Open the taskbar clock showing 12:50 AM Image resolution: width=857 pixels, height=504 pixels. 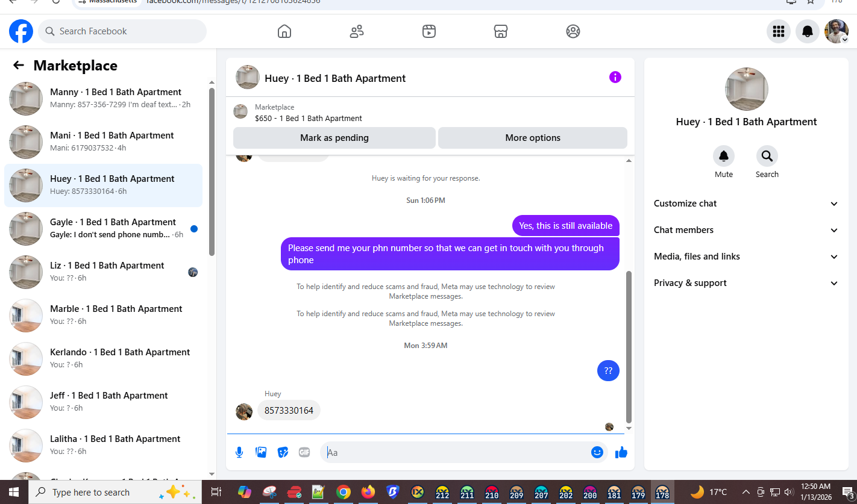click(816, 493)
